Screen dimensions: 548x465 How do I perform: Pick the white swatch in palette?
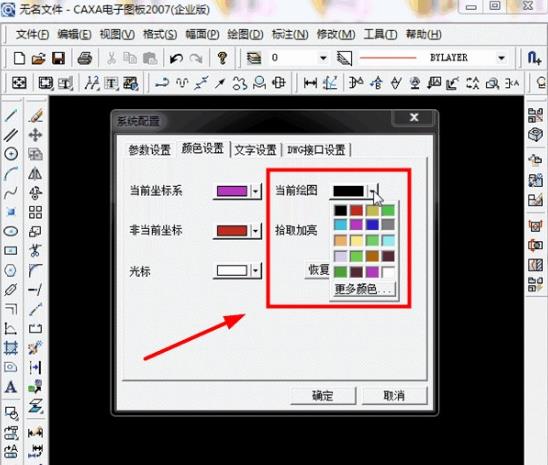(x=388, y=272)
